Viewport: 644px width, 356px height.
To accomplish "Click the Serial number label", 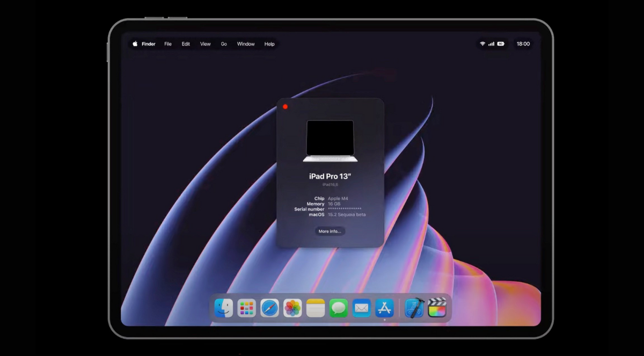I will pyautogui.click(x=309, y=209).
